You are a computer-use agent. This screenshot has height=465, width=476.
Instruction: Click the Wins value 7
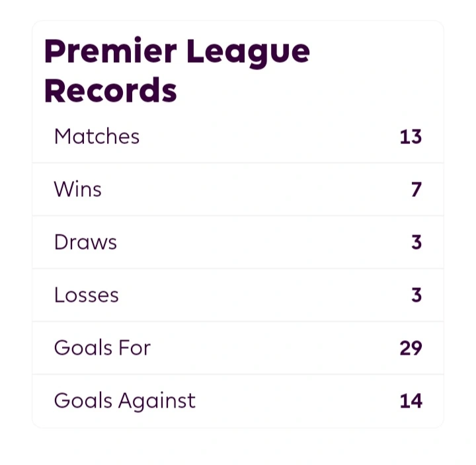click(x=416, y=190)
